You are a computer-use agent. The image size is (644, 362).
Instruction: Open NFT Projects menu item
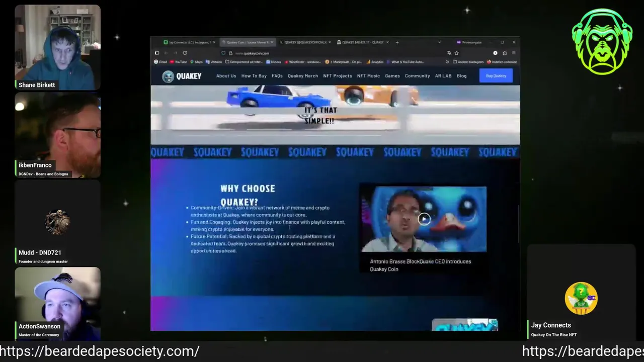coord(337,76)
